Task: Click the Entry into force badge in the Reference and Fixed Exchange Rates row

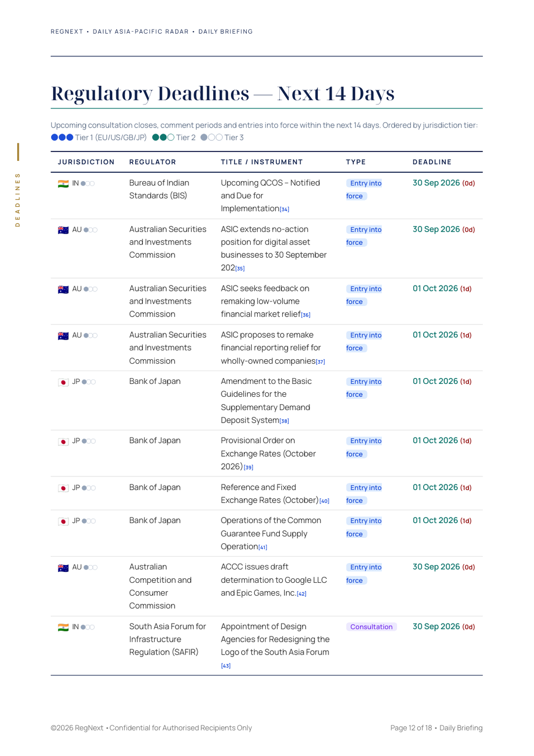Action: [x=365, y=494]
